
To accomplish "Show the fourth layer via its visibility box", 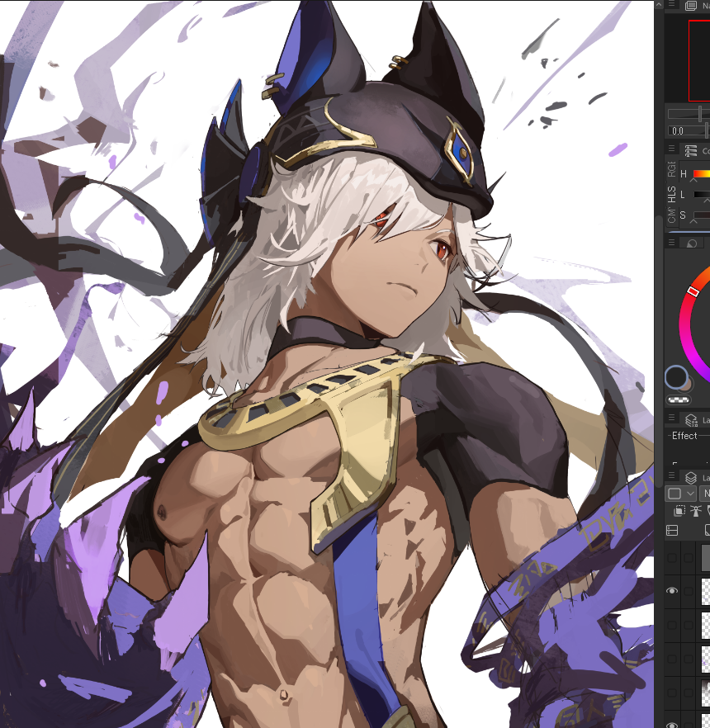I will [671, 659].
